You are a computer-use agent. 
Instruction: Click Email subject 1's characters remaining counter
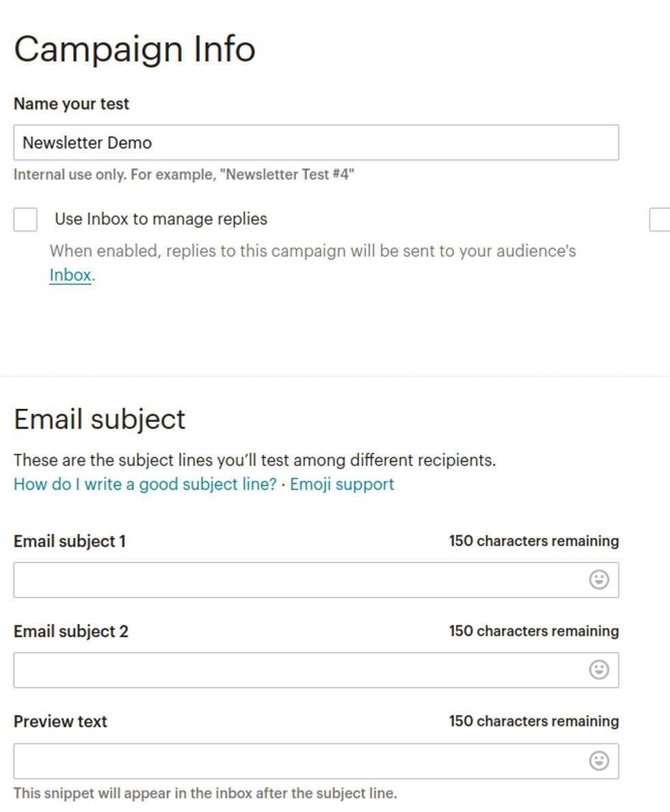(x=534, y=541)
